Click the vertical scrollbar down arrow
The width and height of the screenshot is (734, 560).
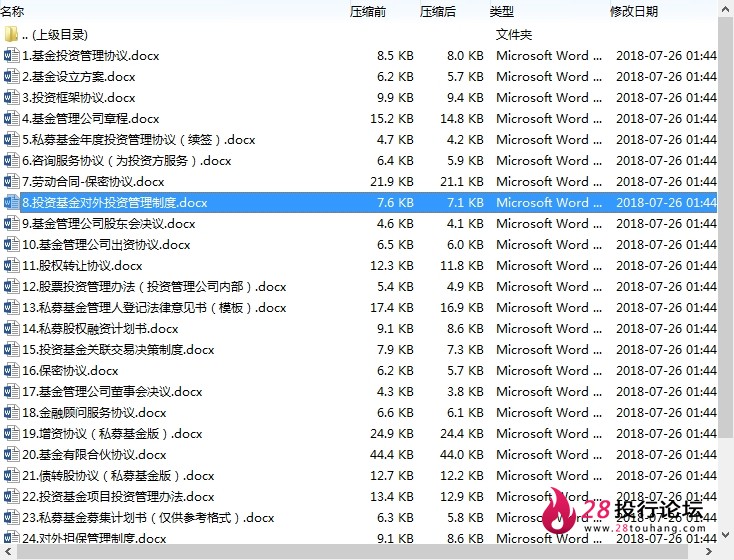(726, 535)
